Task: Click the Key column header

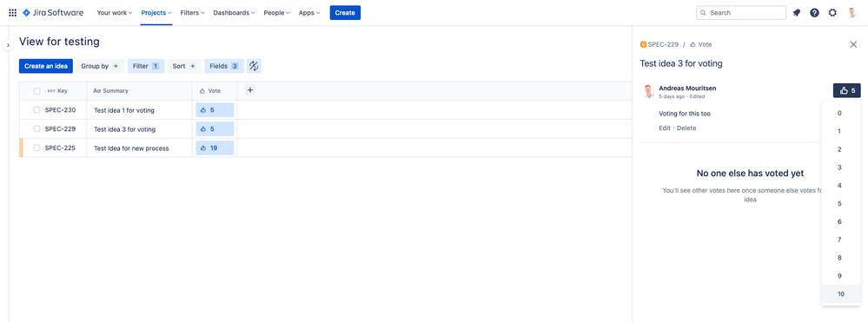Action: point(57,91)
